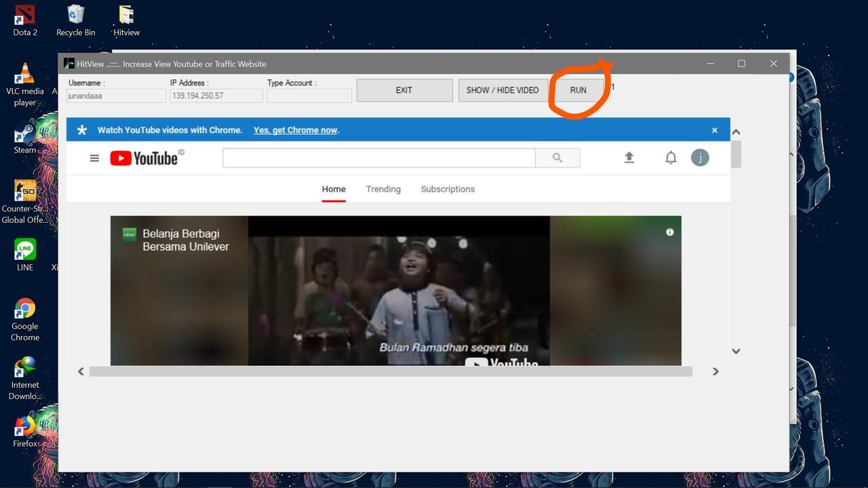The height and width of the screenshot is (488, 868).
Task: Click the SHOW / HIDE VIDEO button
Action: tap(502, 90)
